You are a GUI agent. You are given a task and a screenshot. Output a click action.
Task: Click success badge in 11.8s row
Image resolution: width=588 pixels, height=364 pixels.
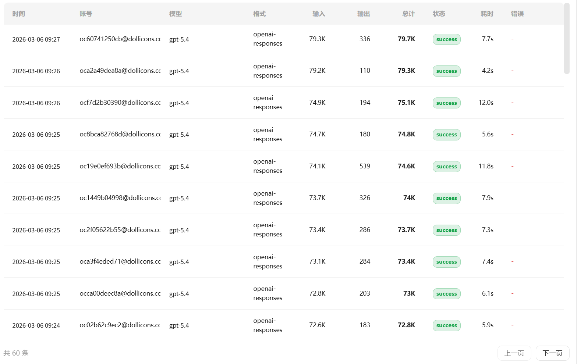446,167
